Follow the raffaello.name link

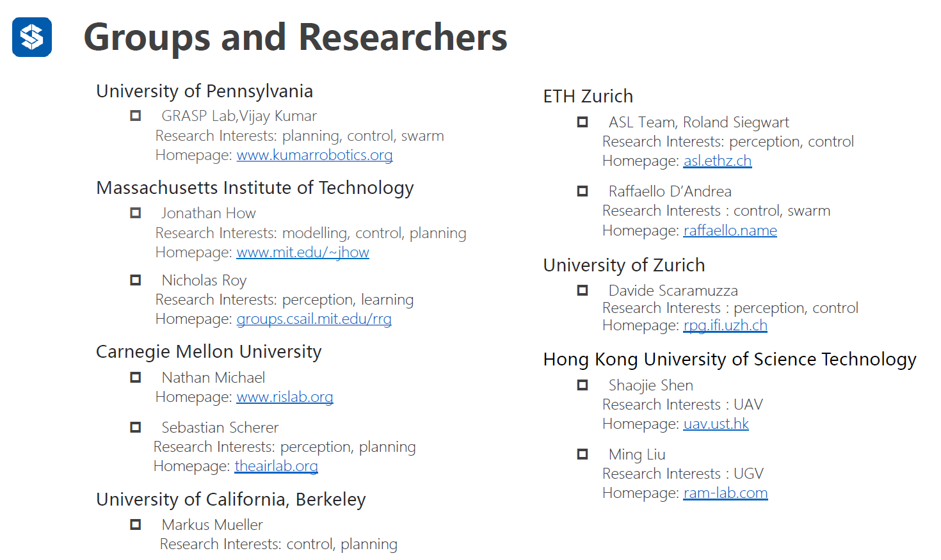point(730,230)
